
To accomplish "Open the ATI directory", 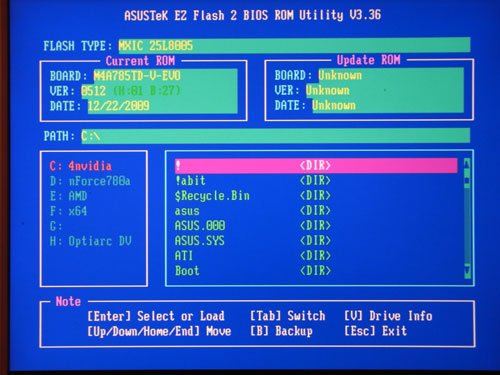I will (x=253, y=256).
